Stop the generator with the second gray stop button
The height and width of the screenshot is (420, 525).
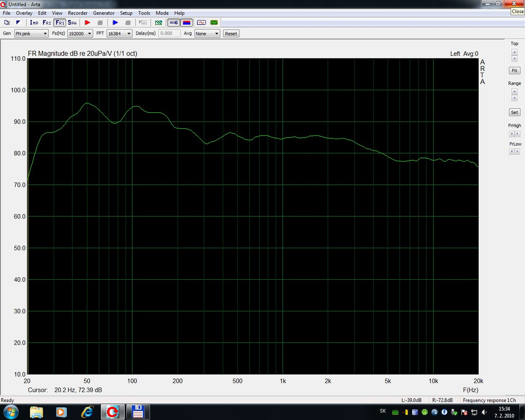click(128, 23)
